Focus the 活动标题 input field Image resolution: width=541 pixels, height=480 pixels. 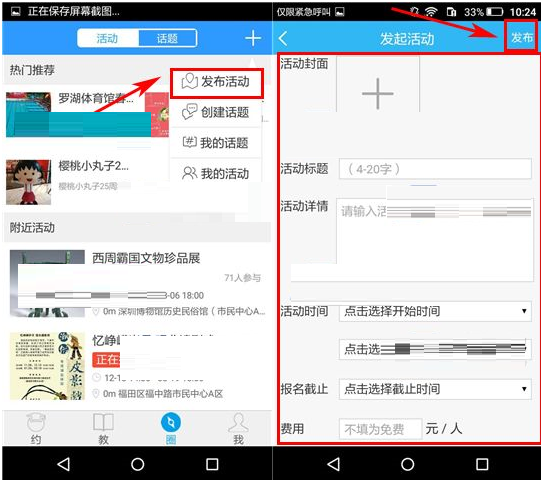[435, 169]
